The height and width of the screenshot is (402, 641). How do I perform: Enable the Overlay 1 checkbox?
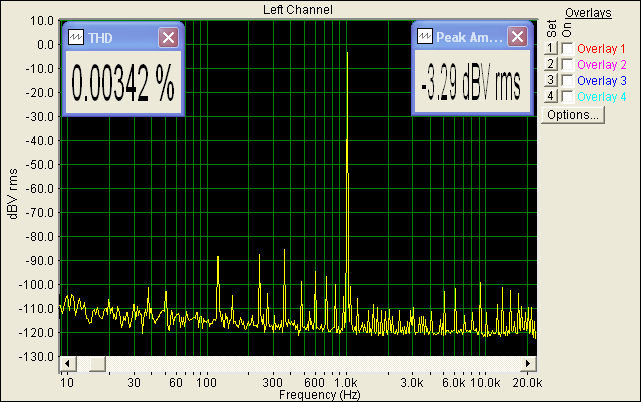point(567,49)
